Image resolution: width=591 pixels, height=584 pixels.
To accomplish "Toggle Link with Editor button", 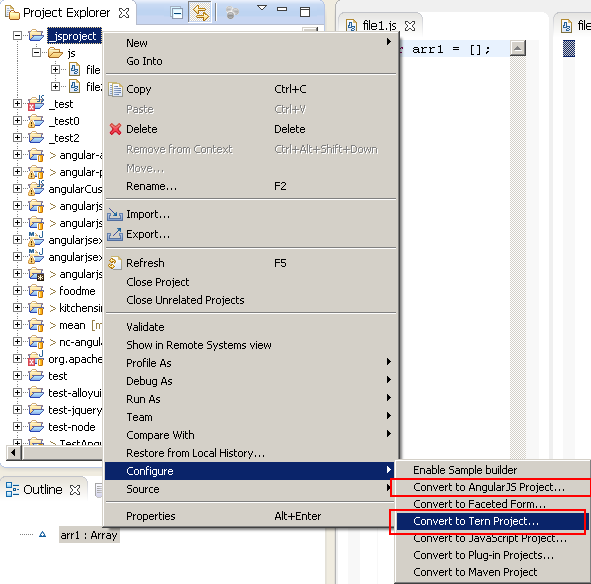I will click(200, 13).
